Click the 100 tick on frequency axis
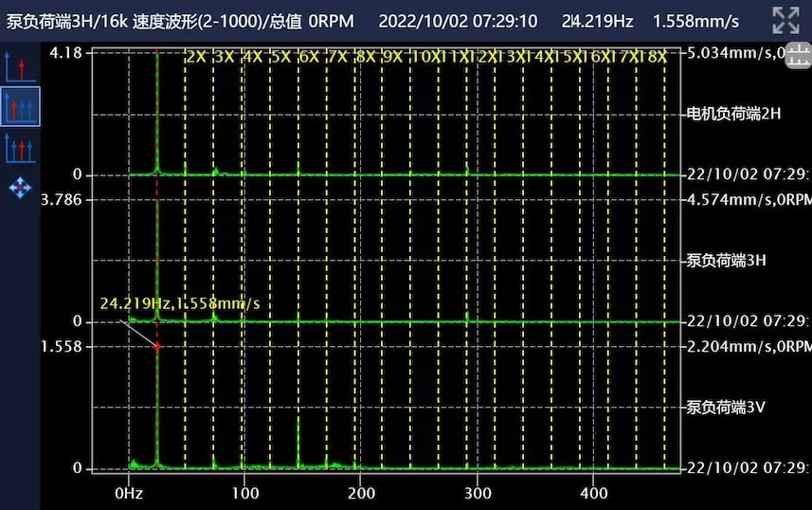The image size is (812, 510). pyautogui.click(x=244, y=494)
